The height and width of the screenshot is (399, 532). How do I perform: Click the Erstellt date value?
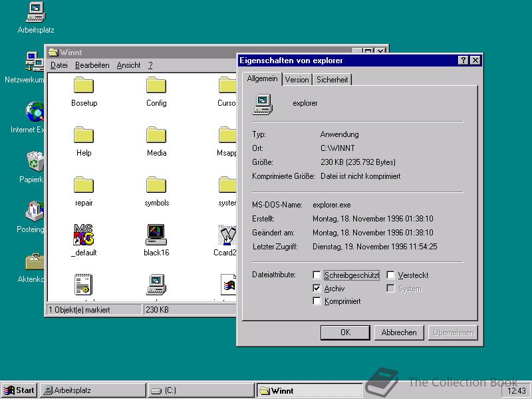coord(373,219)
